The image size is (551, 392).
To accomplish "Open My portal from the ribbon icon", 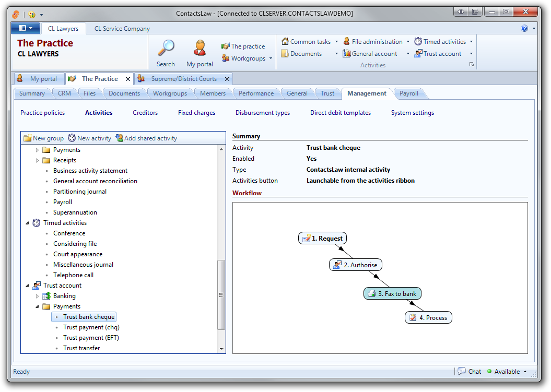I will coord(200,48).
